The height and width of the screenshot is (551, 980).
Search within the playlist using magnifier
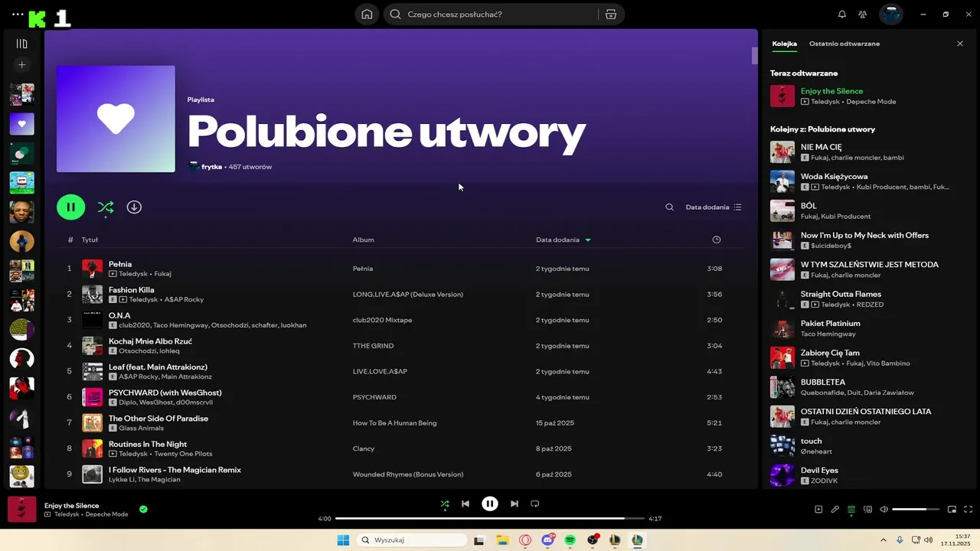pos(669,207)
